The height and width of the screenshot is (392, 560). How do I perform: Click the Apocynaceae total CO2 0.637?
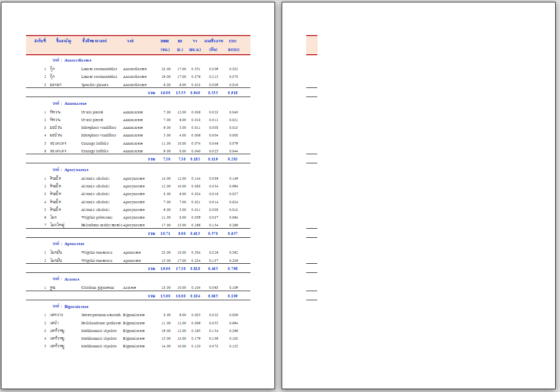click(233, 233)
